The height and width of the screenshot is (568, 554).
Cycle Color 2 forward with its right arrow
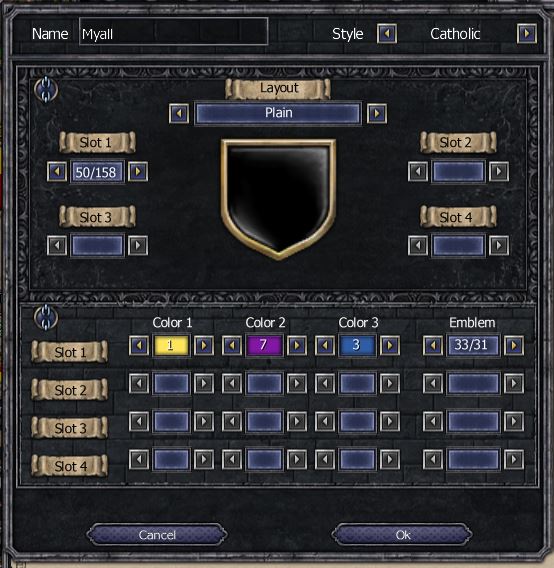coord(296,345)
